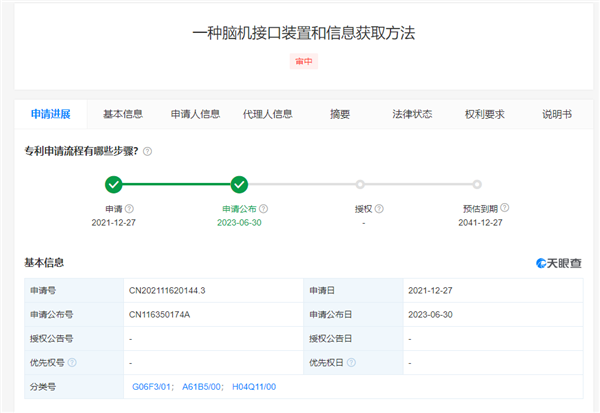Click the grey 授权 step marker

(x=360, y=184)
